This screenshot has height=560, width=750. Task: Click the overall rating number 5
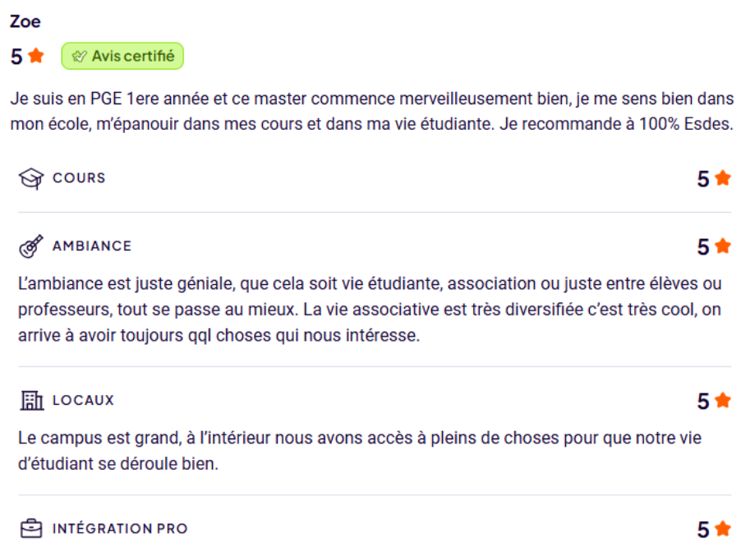[16, 57]
